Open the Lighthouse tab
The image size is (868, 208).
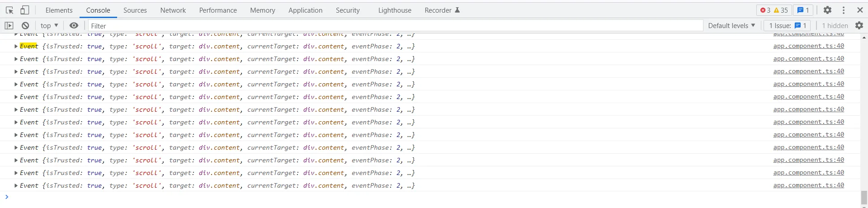[394, 10]
